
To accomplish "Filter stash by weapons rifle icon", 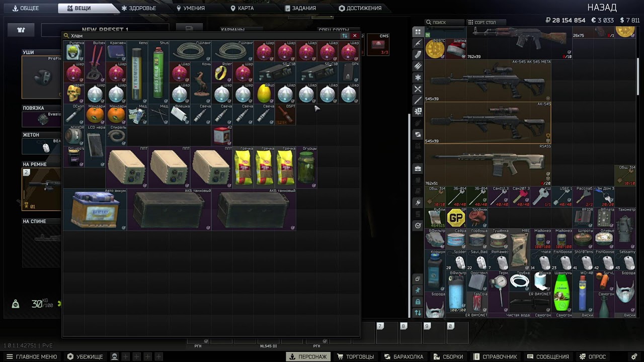I will coord(418,43).
